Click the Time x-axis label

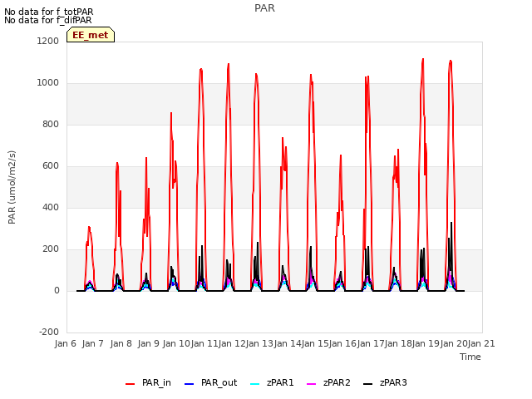(x=470, y=357)
